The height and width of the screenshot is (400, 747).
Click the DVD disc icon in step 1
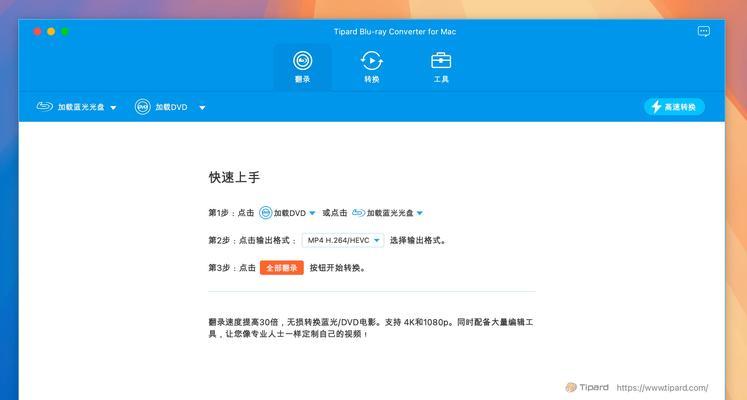[265, 213]
